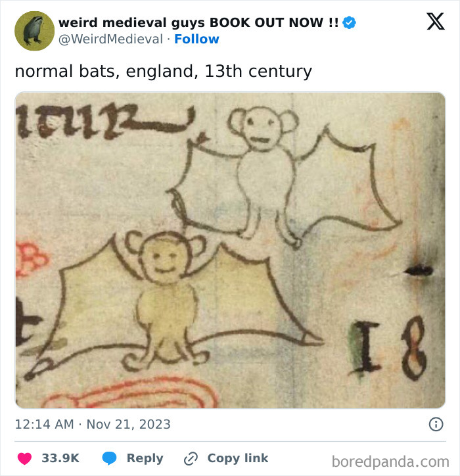Click the Reply text label
Image resolution: width=460 pixels, height=476 pixels.
tap(145, 458)
